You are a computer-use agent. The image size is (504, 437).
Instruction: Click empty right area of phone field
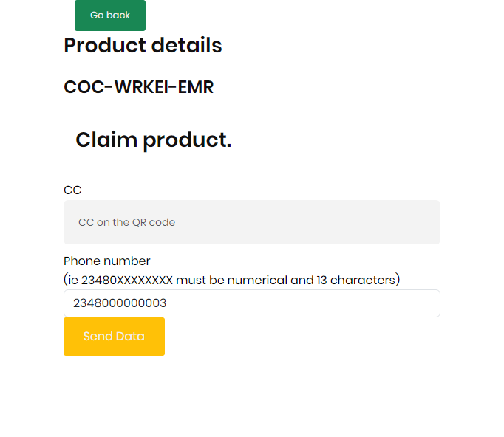353,303
